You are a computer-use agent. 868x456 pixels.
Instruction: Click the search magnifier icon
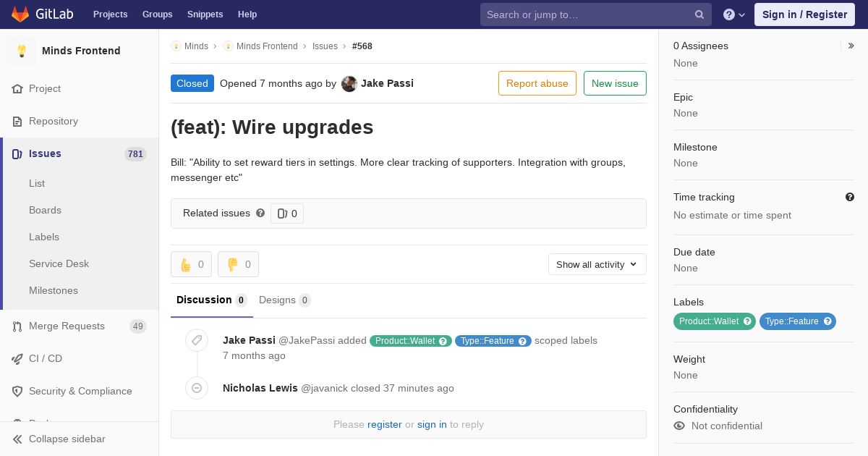(x=699, y=14)
